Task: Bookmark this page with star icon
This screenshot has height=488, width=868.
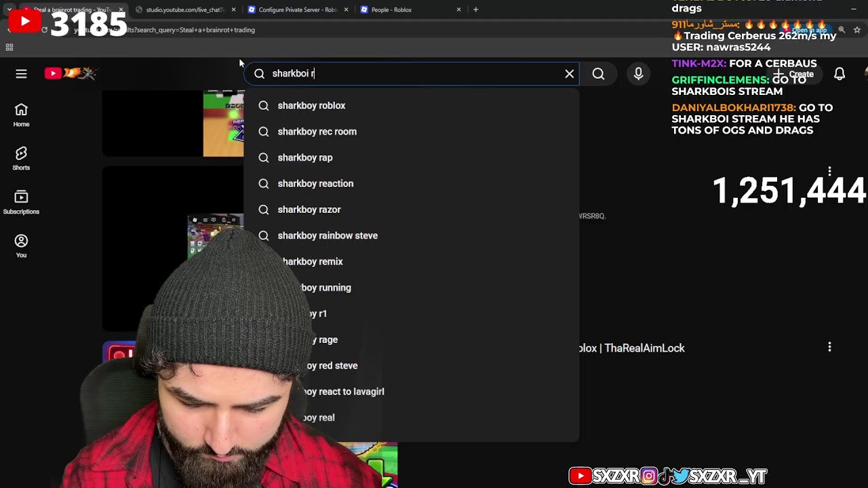Action: pos(857,30)
